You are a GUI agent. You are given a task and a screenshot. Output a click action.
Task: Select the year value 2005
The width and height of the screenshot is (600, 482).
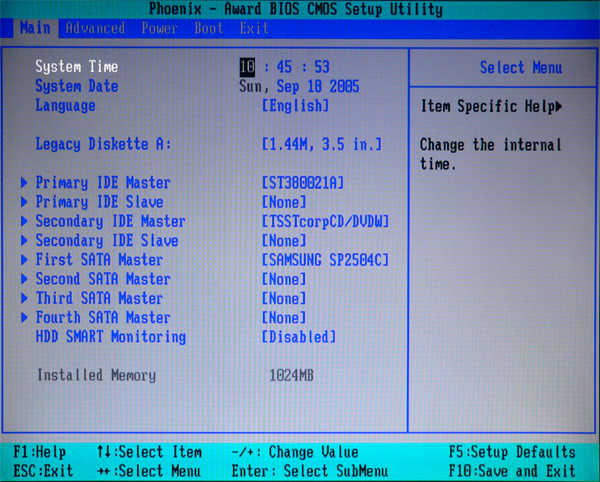[344, 86]
